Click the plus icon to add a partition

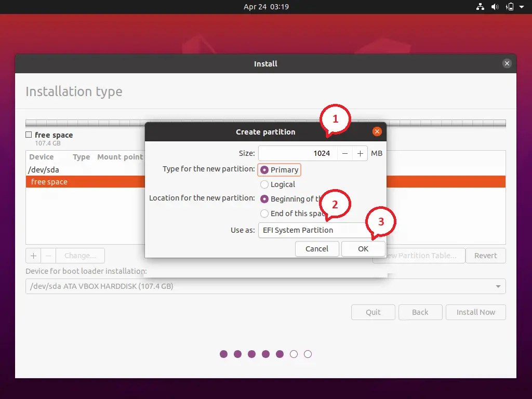coord(33,255)
